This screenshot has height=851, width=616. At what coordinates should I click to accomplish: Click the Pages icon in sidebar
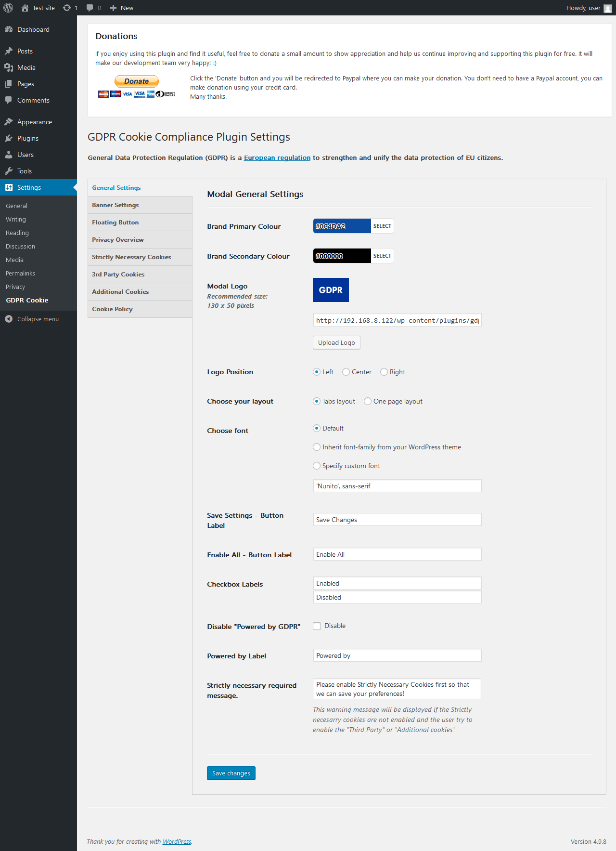(x=9, y=84)
